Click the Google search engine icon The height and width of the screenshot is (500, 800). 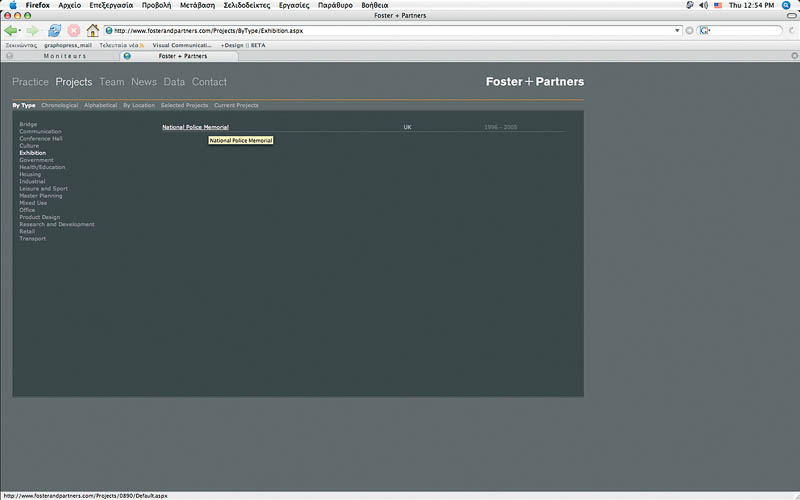(704, 31)
